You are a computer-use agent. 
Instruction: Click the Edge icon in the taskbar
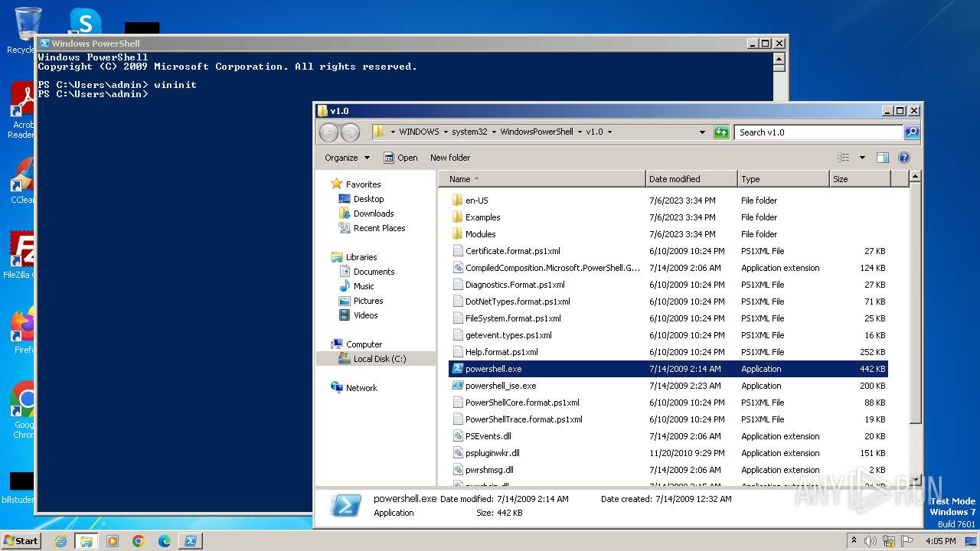click(x=165, y=541)
